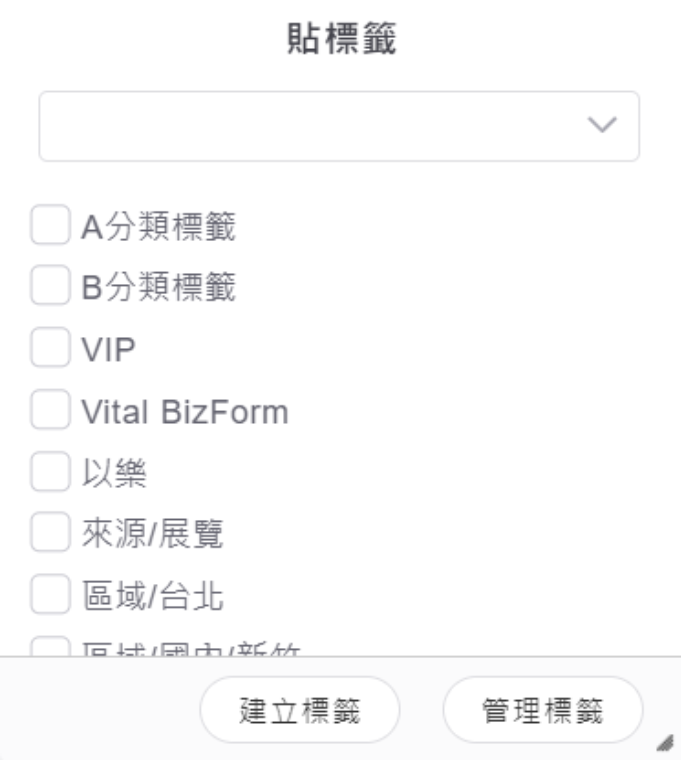Tick the 區域/台北 checkbox
The height and width of the screenshot is (760, 681).
coord(48,597)
